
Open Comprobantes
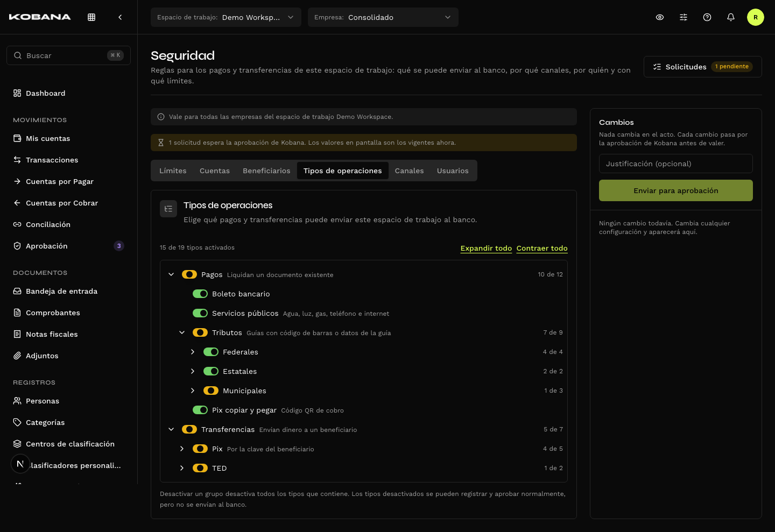coord(68,313)
